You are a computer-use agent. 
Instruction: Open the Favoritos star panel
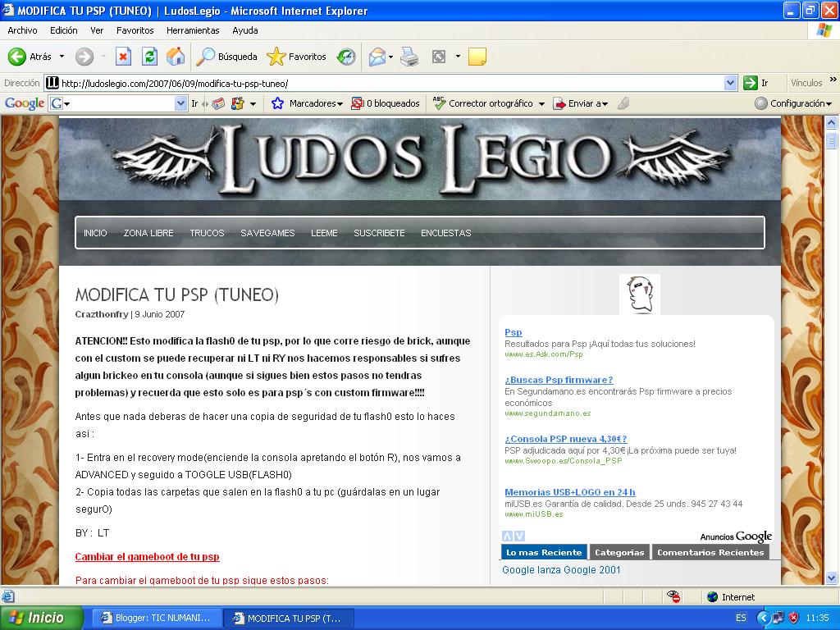(x=296, y=57)
